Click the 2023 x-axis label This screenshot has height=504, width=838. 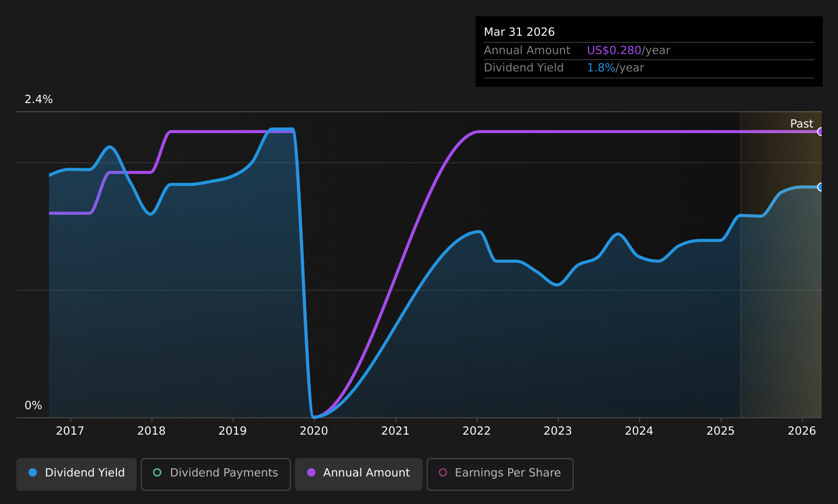pos(558,431)
